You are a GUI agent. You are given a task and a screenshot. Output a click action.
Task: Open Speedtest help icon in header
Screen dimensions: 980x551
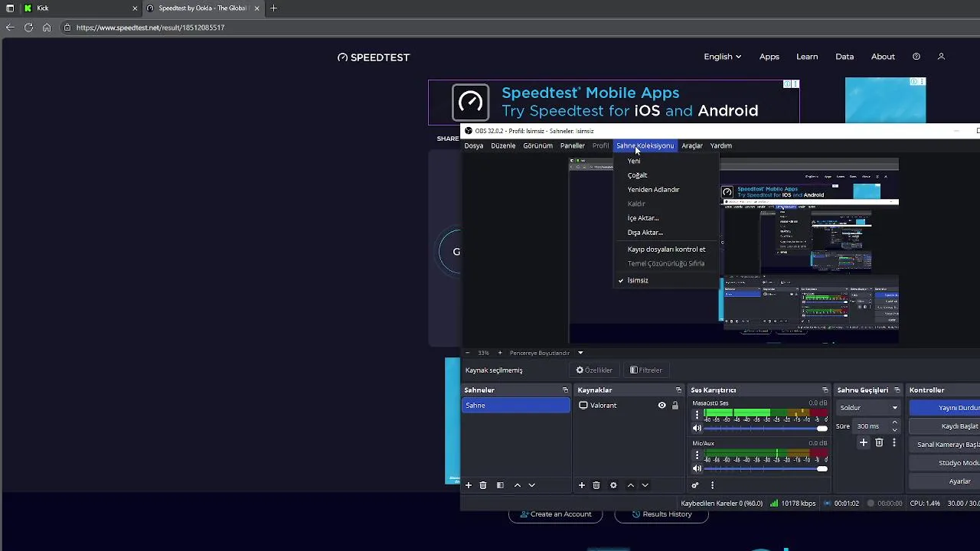coord(916,57)
